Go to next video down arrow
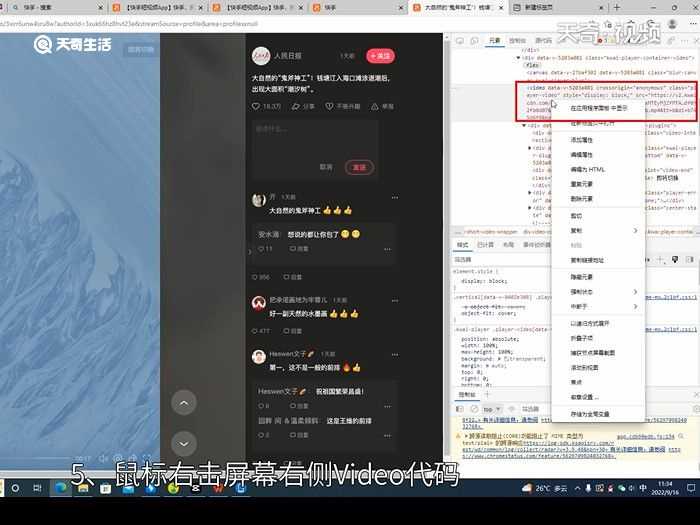The height and width of the screenshot is (525, 700). [184, 444]
